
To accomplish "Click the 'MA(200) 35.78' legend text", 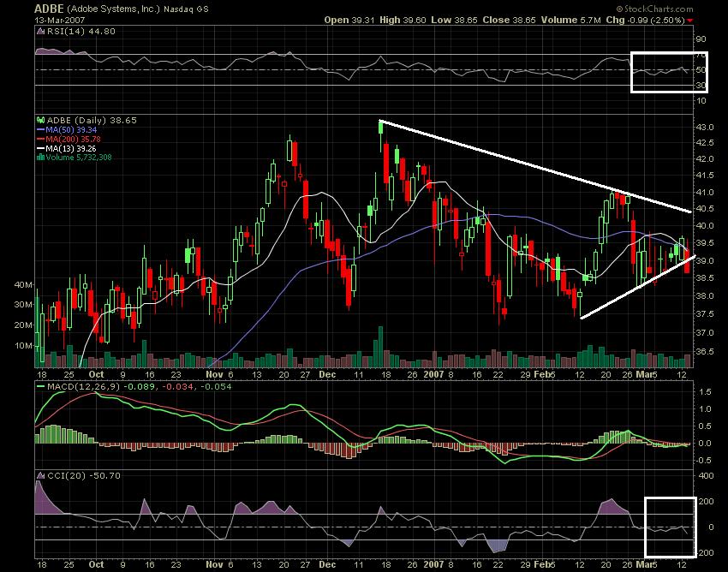I will (x=73, y=140).
